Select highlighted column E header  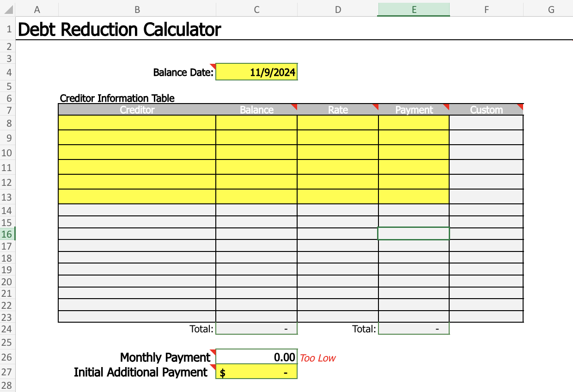tap(414, 9)
